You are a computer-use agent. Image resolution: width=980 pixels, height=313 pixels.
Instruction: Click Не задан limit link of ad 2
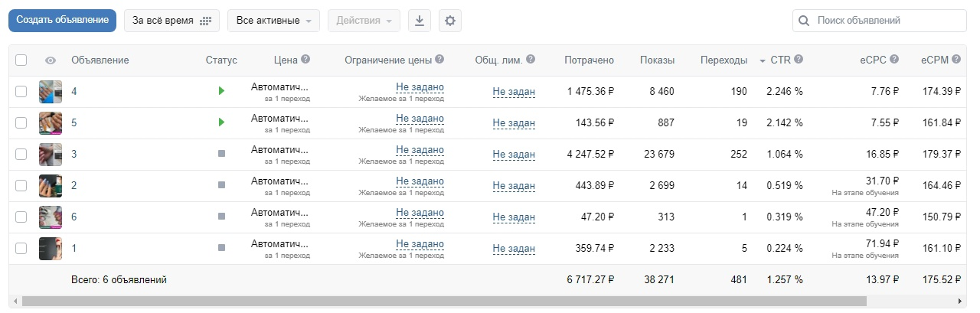(x=514, y=185)
